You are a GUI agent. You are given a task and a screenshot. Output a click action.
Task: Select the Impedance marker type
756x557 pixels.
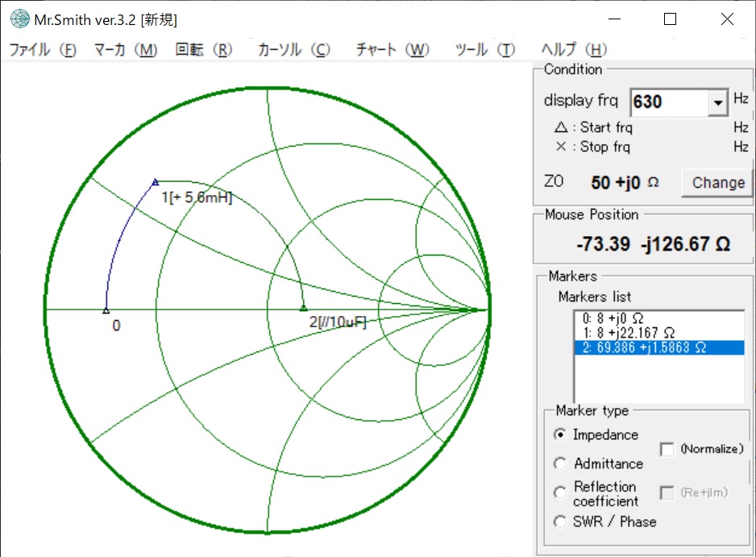coord(560,434)
